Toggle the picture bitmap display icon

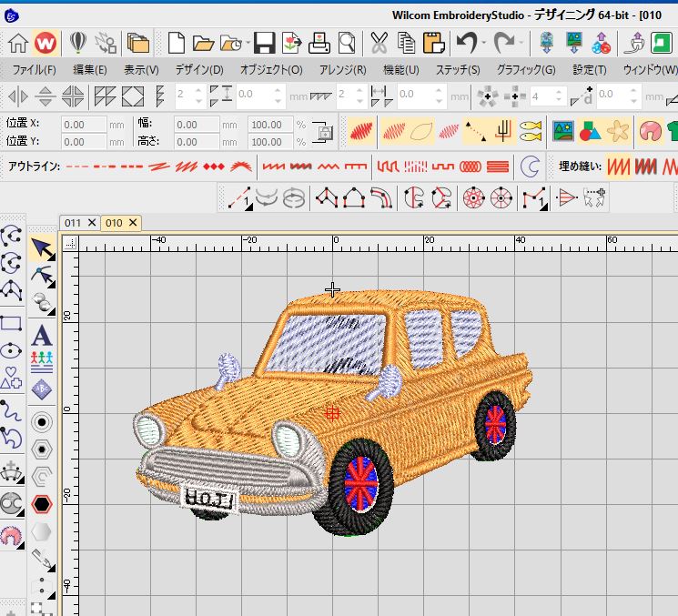[563, 131]
